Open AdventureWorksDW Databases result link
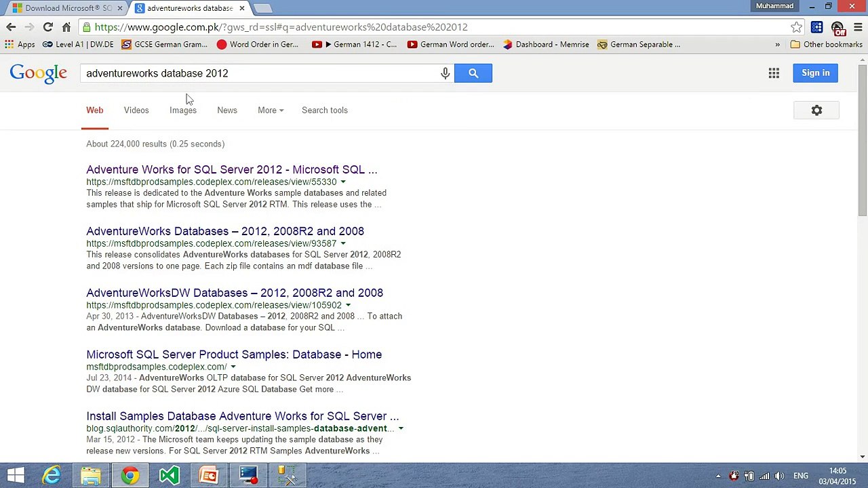Image resolution: width=868 pixels, height=488 pixels. pos(235,293)
